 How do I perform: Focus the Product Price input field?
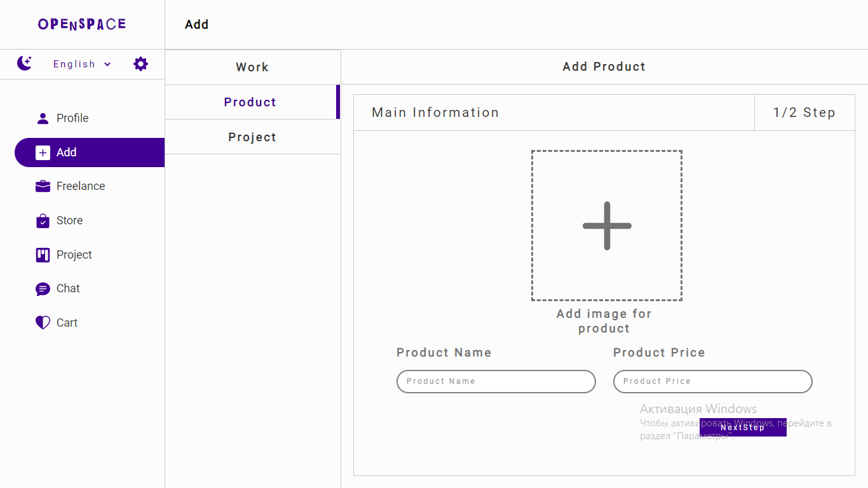(x=712, y=381)
